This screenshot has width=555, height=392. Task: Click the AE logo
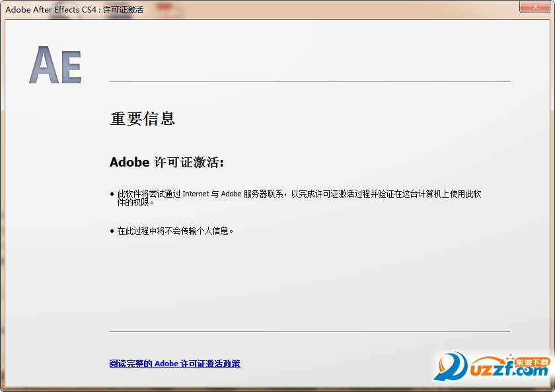click(x=55, y=65)
